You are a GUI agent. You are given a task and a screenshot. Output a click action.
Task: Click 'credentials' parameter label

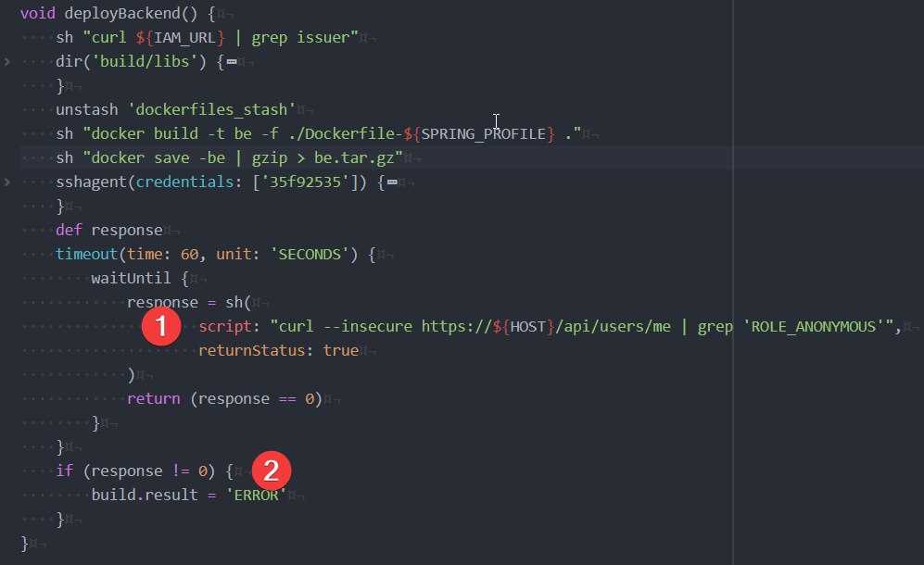coord(185,182)
